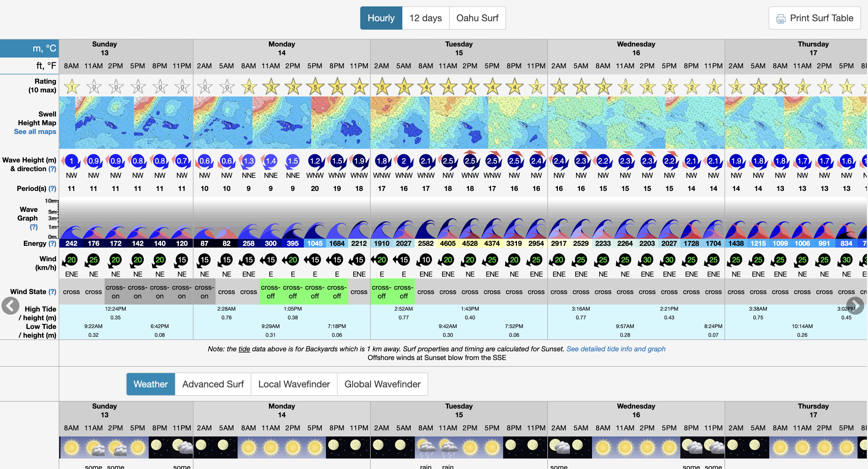Click the Wednesday 16 day header

(636, 49)
